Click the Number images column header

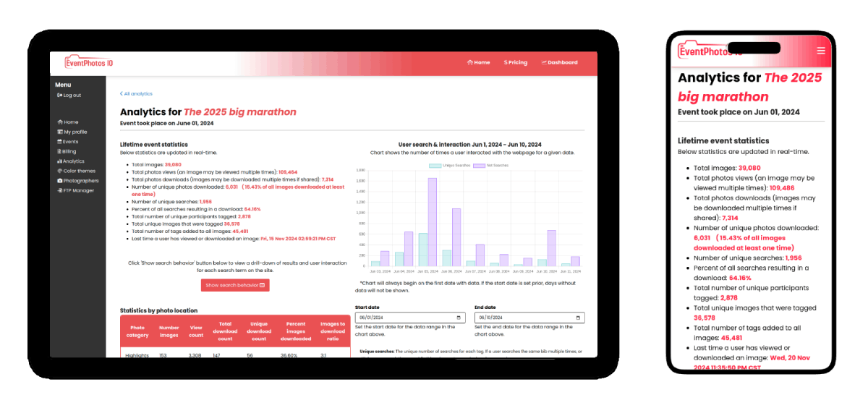pos(169,331)
